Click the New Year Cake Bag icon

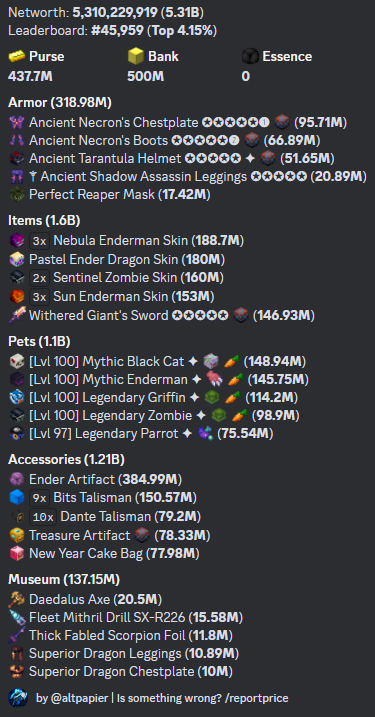point(16,553)
